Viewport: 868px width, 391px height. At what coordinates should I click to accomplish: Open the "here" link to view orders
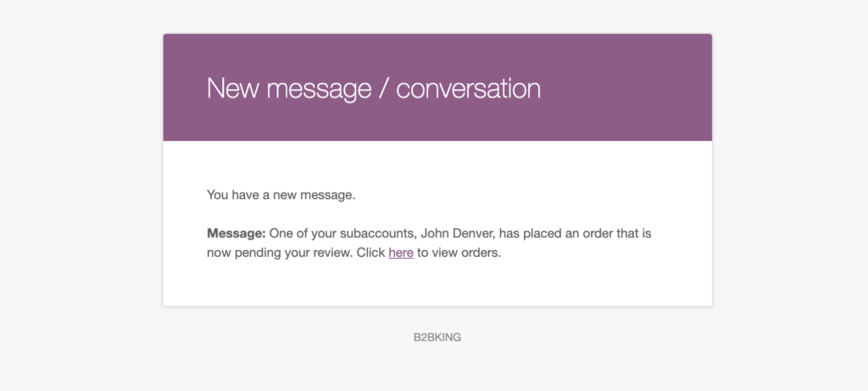(x=401, y=253)
